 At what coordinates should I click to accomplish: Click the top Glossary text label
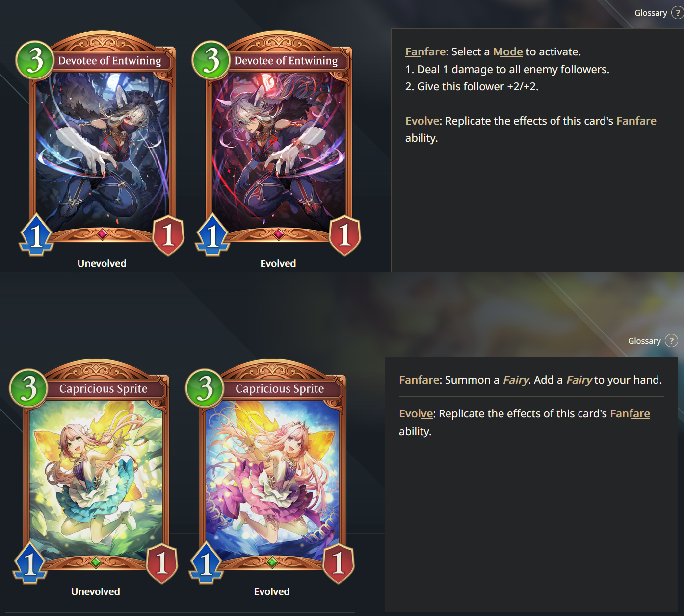pyautogui.click(x=651, y=13)
